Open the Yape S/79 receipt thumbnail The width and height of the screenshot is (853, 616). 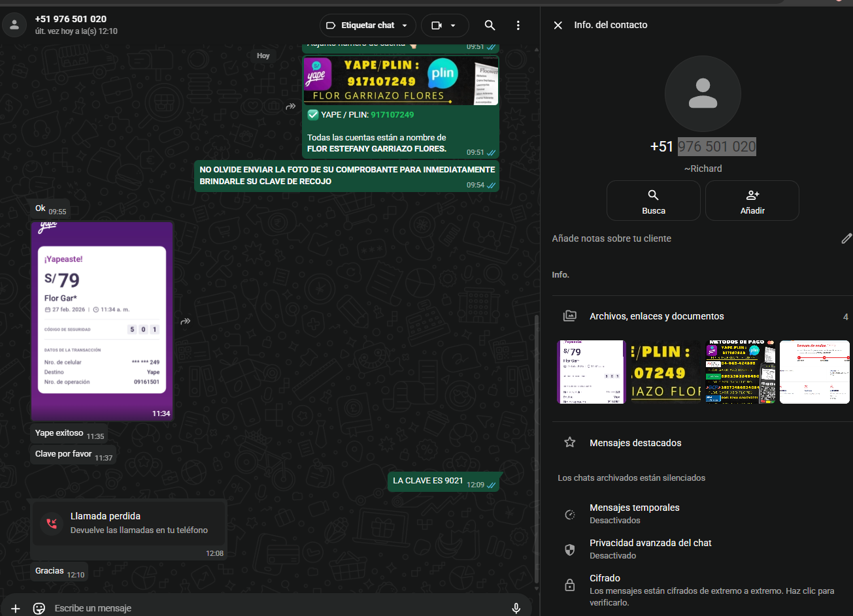point(591,372)
